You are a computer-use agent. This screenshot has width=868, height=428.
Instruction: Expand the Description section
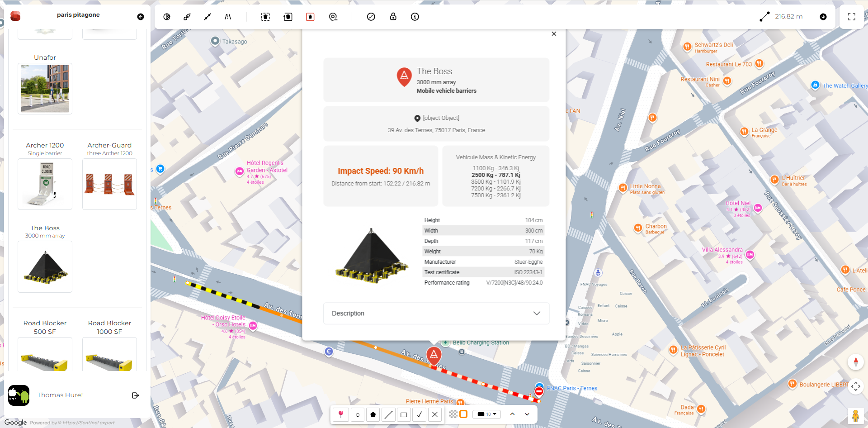[x=436, y=313]
